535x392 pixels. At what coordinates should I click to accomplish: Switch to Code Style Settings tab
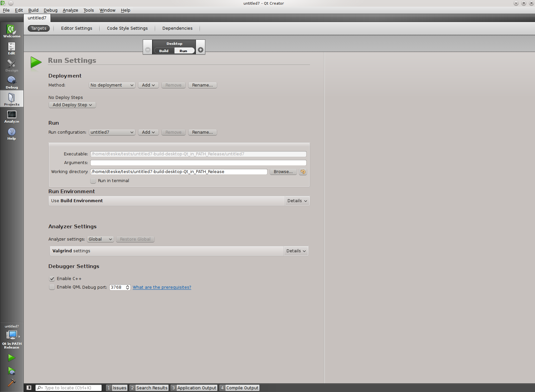(x=127, y=28)
